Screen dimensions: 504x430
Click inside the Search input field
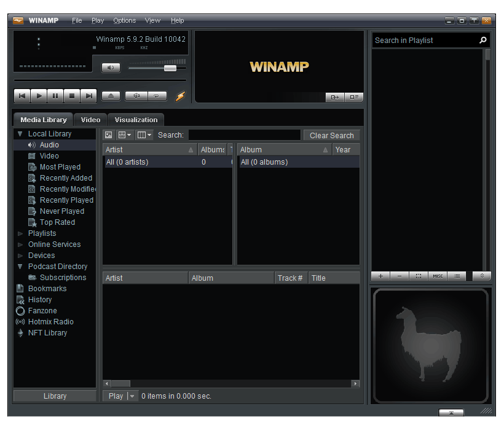245,135
